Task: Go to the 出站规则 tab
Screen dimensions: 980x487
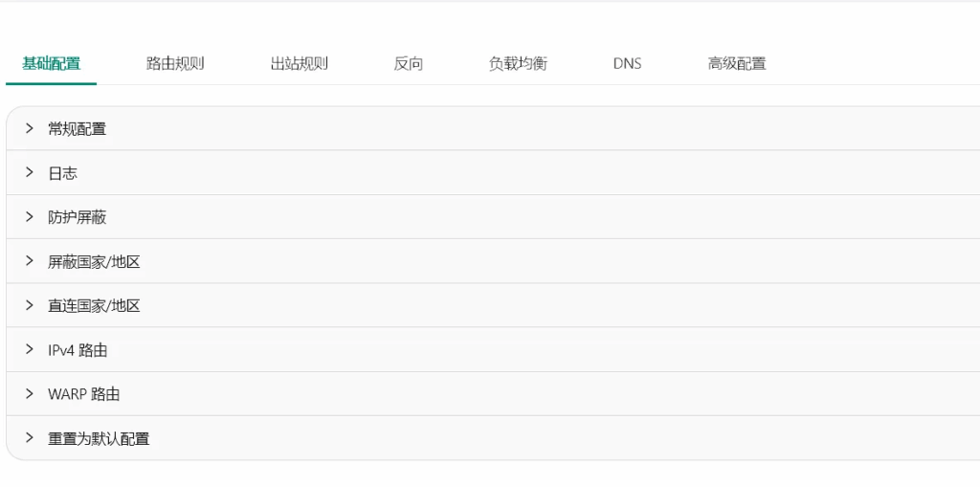Action: 299,64
